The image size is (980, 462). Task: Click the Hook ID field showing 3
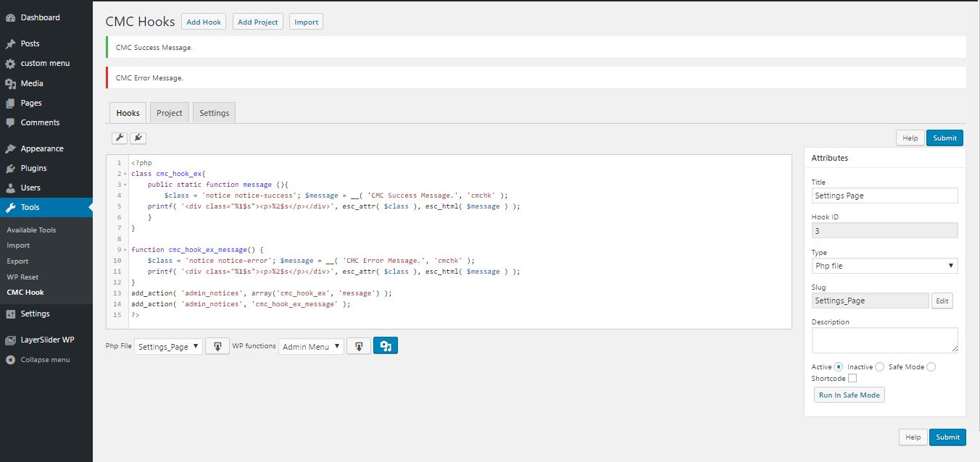[884, 230]
